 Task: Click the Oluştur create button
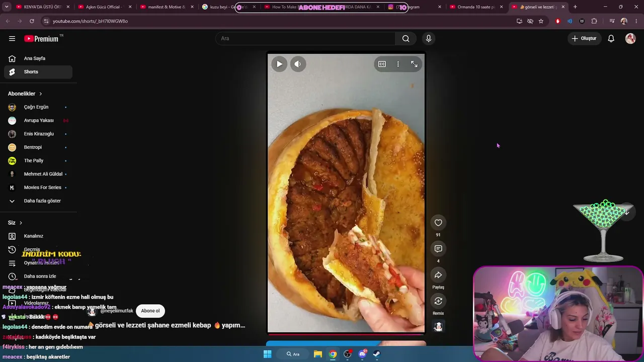pos(584,38)
